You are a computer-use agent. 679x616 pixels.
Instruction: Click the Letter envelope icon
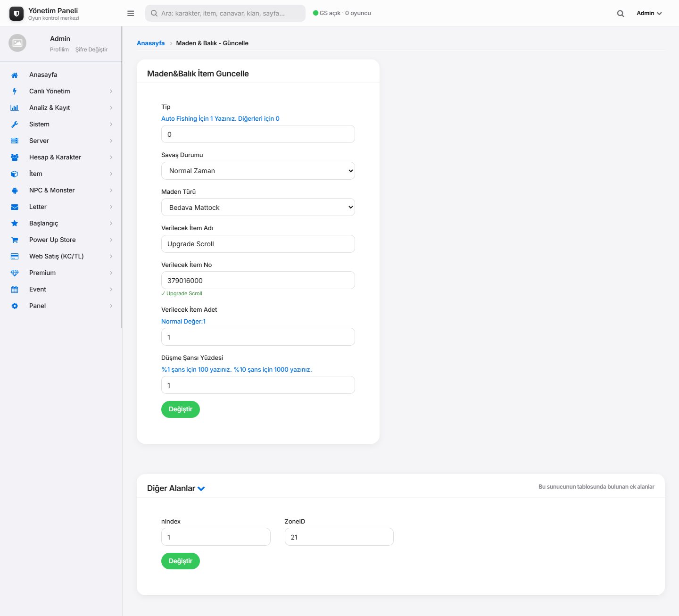15,207
